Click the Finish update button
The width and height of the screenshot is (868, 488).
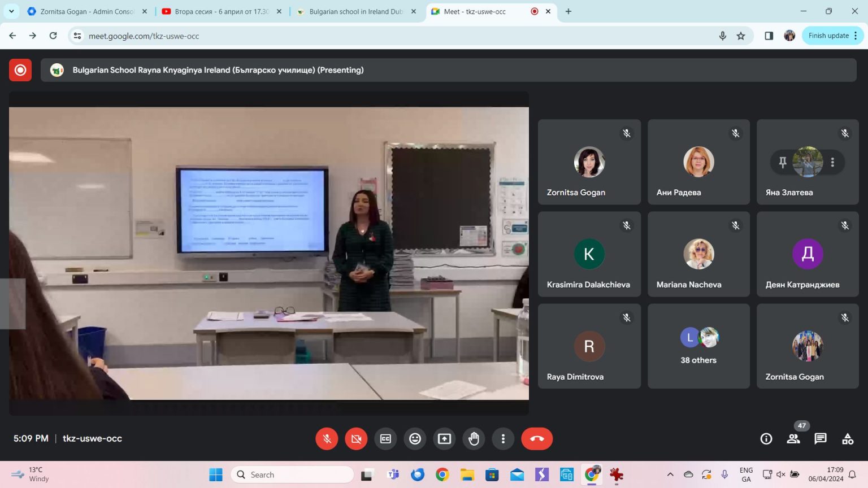(x=828, y=36)
